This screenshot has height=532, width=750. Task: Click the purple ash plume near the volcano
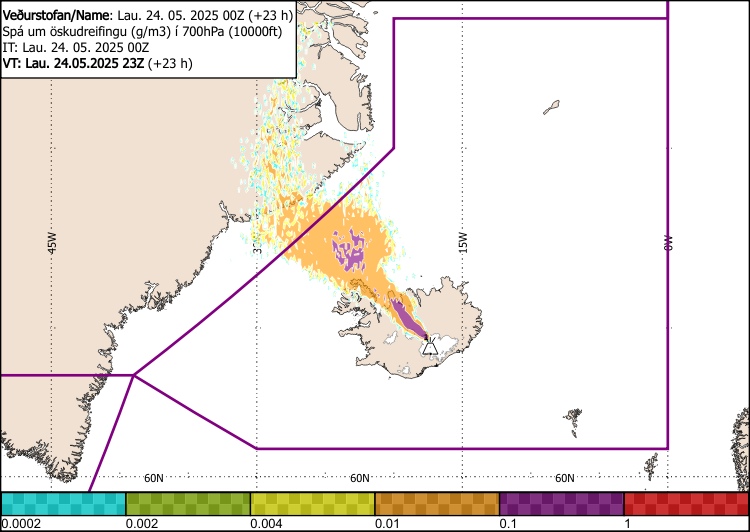point(408,319)
